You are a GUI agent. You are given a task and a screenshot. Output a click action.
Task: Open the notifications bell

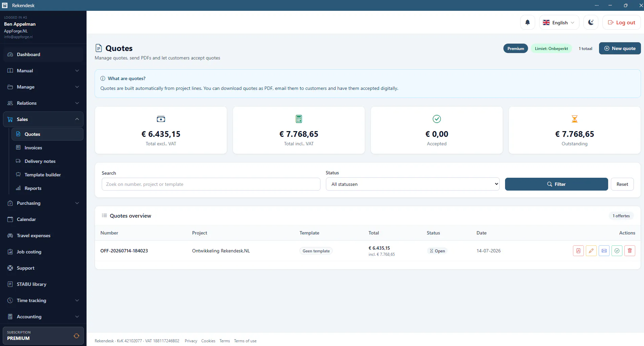click(x=527, y=22)
